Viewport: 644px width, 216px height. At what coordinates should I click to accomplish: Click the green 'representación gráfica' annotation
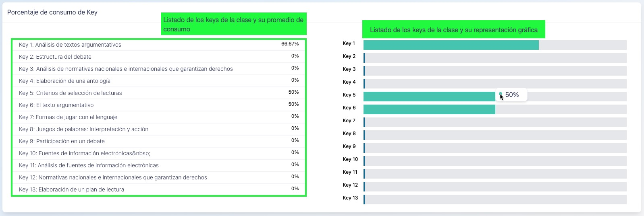pyautogui.click(x=453, y=30)
